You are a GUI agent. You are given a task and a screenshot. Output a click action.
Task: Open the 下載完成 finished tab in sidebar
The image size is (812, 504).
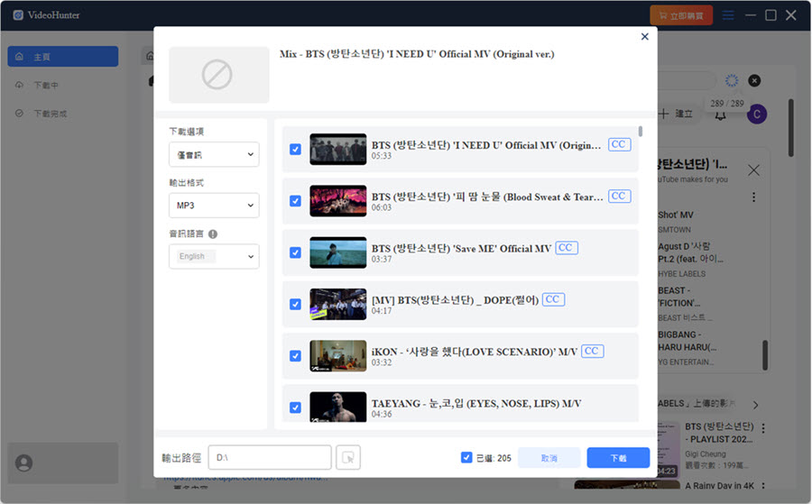[62, 114]
